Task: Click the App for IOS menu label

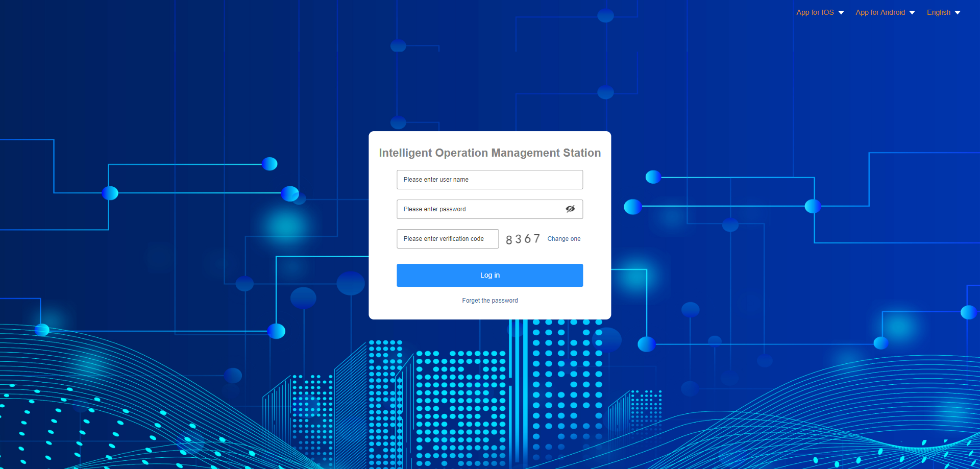Action: [815, 12]
